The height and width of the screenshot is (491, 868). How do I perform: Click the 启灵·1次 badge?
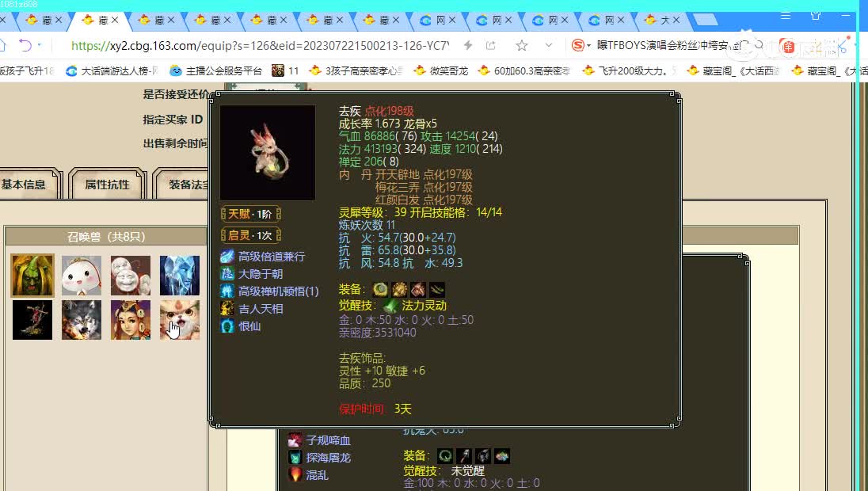pyautogui.click(x=251, y=235)
